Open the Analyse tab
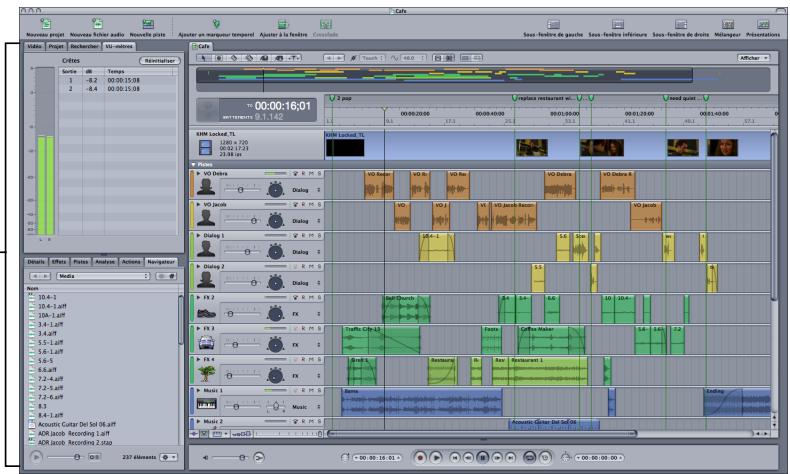 click(105, 262)
